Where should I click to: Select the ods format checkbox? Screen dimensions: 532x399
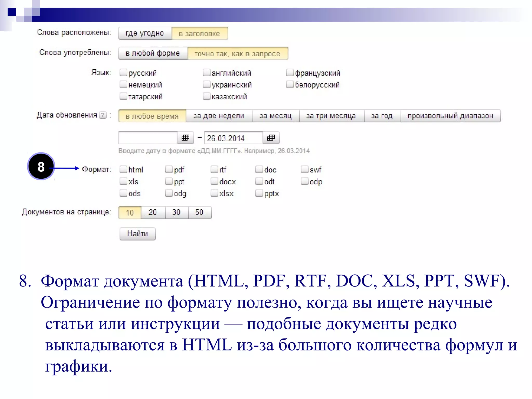click(123, 193)
